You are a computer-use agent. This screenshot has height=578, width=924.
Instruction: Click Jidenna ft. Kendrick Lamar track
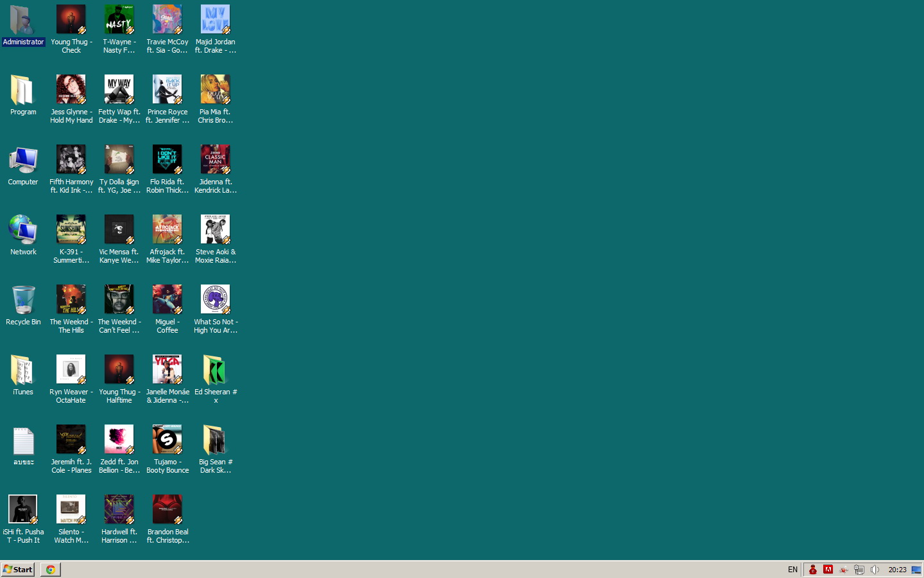pos(216,170)
